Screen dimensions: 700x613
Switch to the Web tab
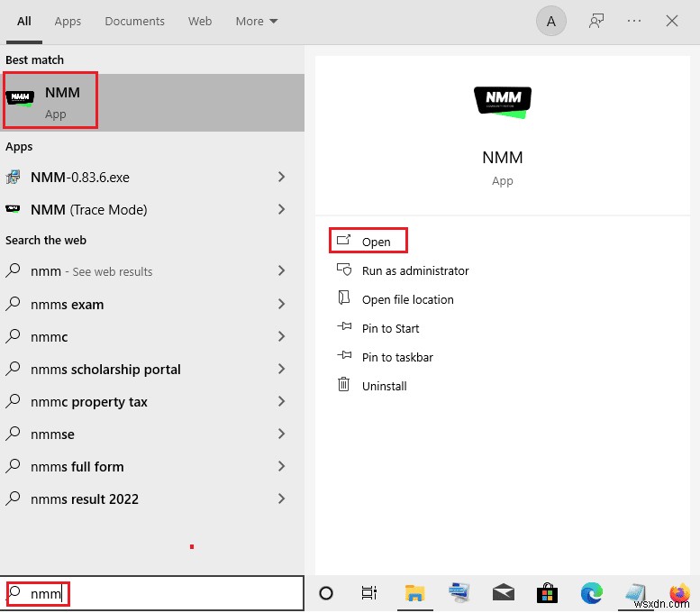(x=200, y=21)
